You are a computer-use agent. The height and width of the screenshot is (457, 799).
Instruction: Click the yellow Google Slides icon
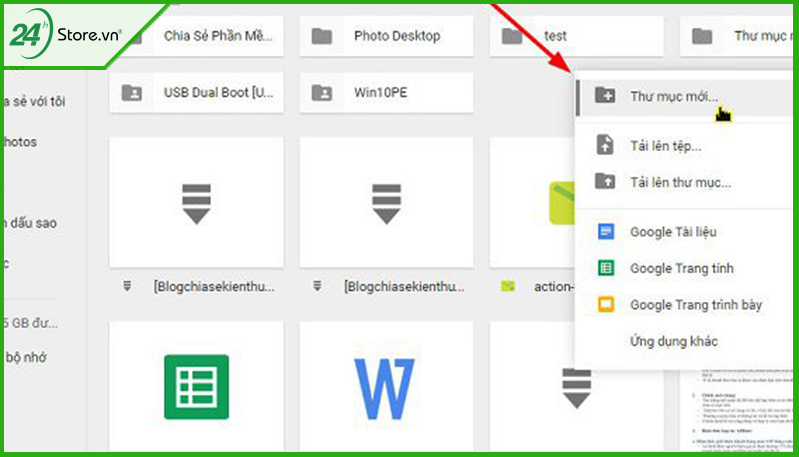[x=605, y=305]
